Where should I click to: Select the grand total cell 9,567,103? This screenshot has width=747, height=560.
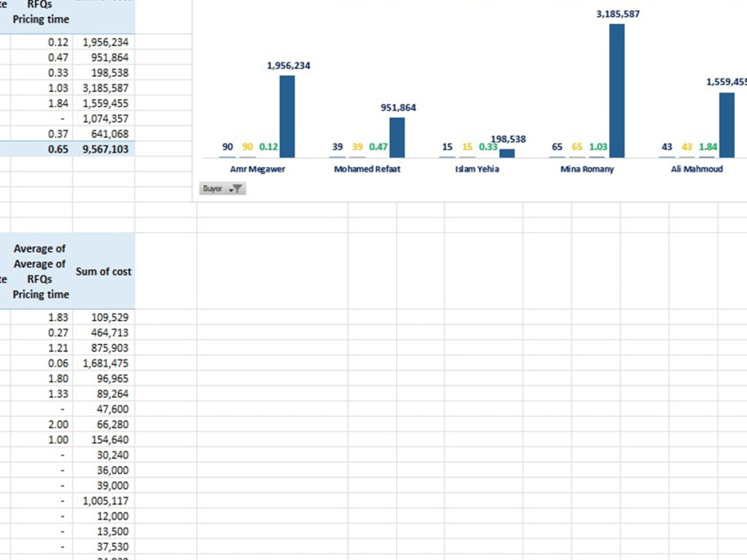pos(104,149)
